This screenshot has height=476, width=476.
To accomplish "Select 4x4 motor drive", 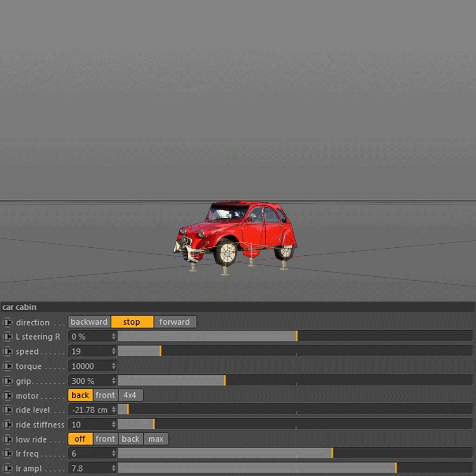I will tap(130, 395).
